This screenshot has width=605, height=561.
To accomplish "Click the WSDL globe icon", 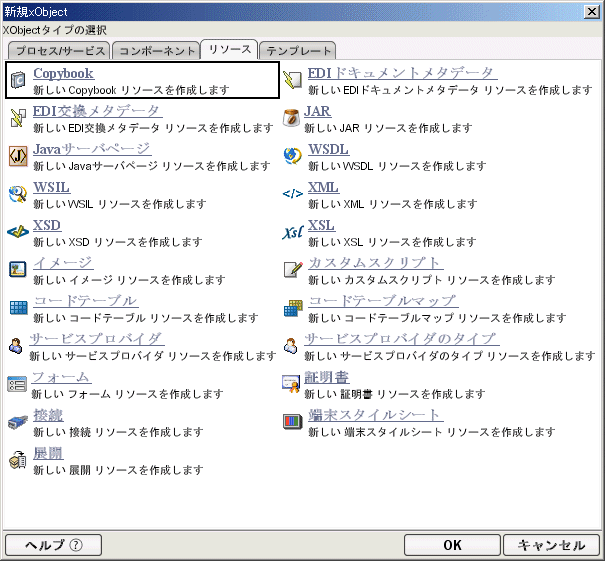I will pos(292,156).
